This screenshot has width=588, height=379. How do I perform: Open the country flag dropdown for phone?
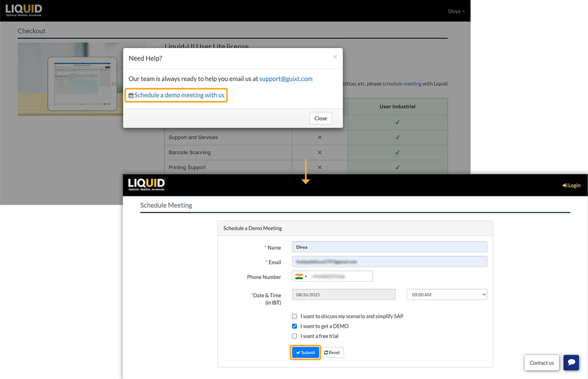tap(301, 276)
